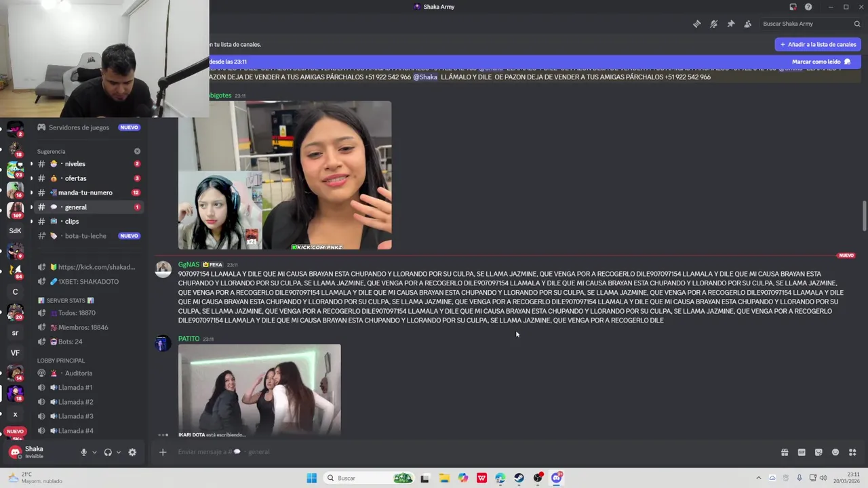Click the NUEVO unread indicator in server list

[x=15, y=431]
